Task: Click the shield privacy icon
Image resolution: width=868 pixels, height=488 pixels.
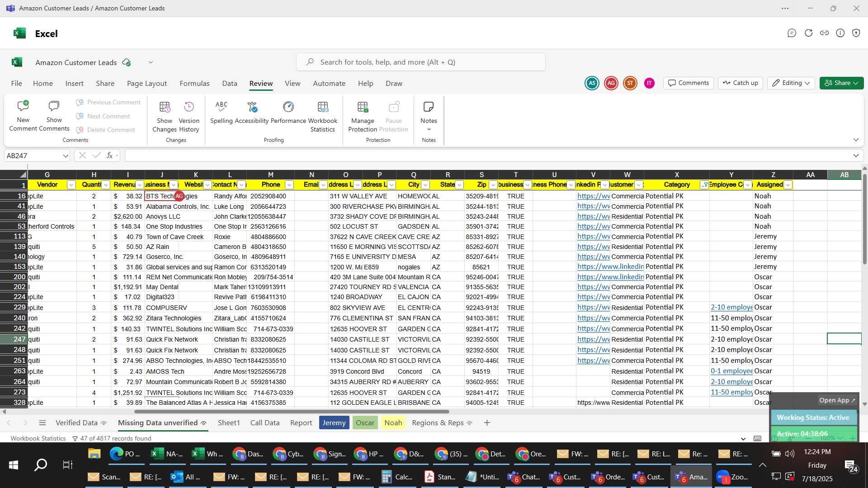Action: tap(856, 33)
